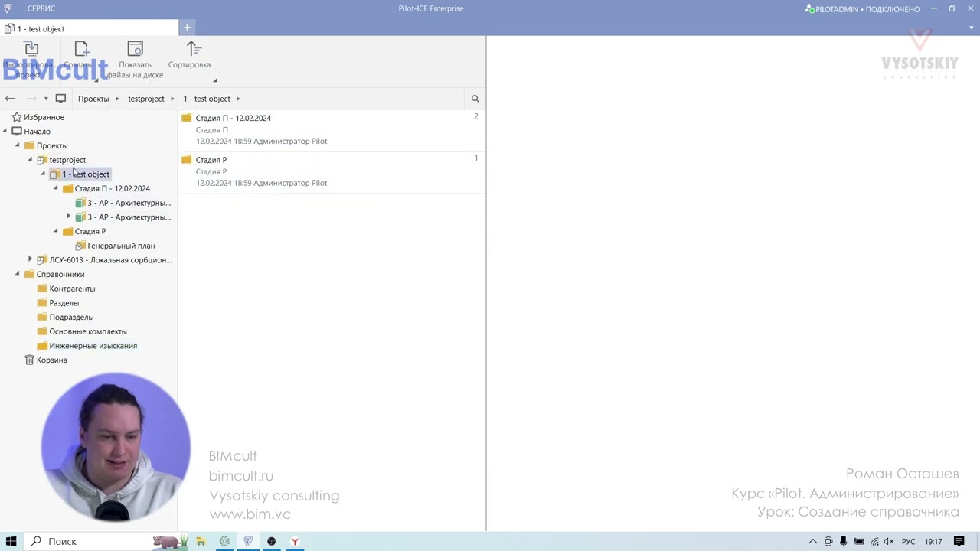Select the Генеральный план tree item
The width and height of the screenshot is (980, 551).
click(121, 246)
